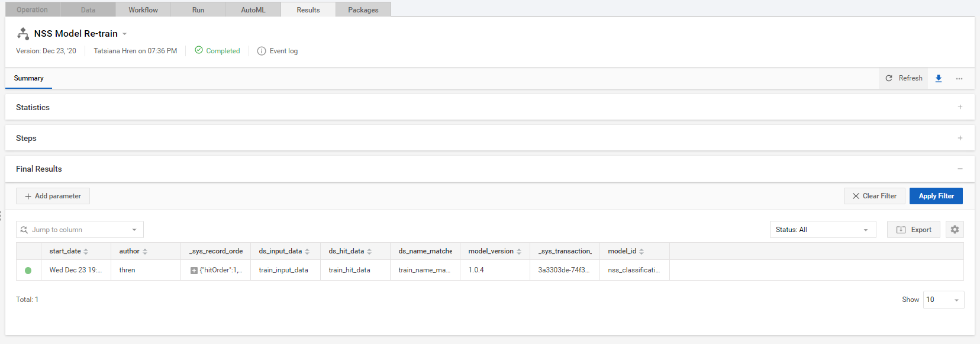Sort by model_version column arrows
Viewport: 980px width, 344px height.
coord(519,252)
